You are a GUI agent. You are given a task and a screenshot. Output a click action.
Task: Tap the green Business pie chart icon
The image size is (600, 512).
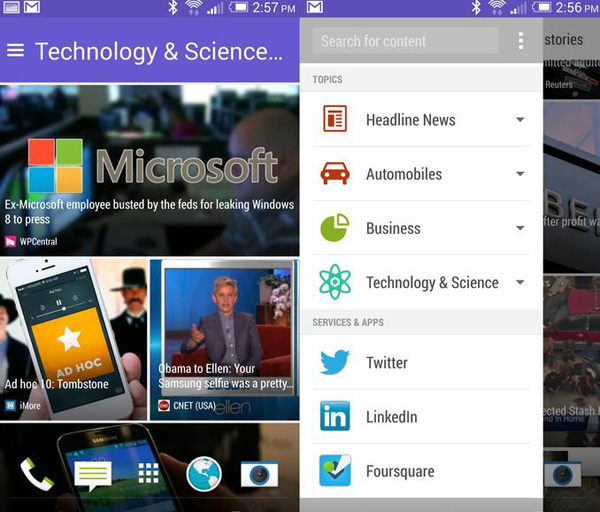pyautogui.click(x=335, y=228)
